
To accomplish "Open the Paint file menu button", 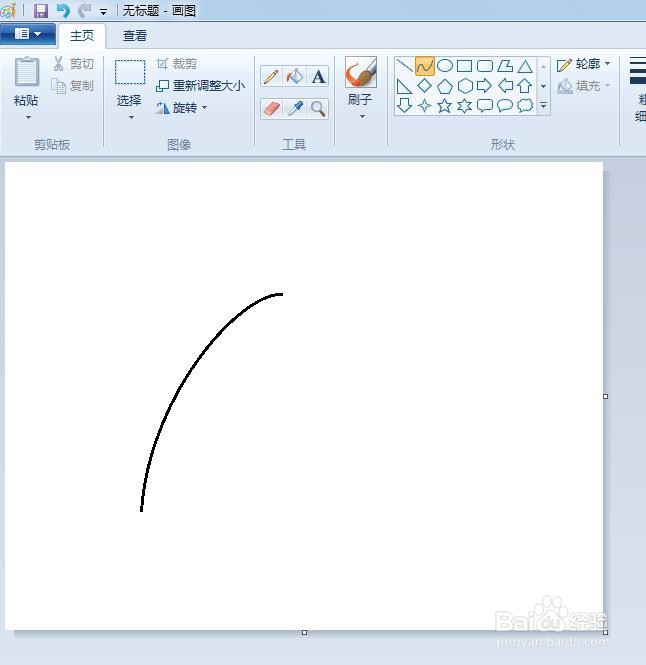I will (28, 34).
